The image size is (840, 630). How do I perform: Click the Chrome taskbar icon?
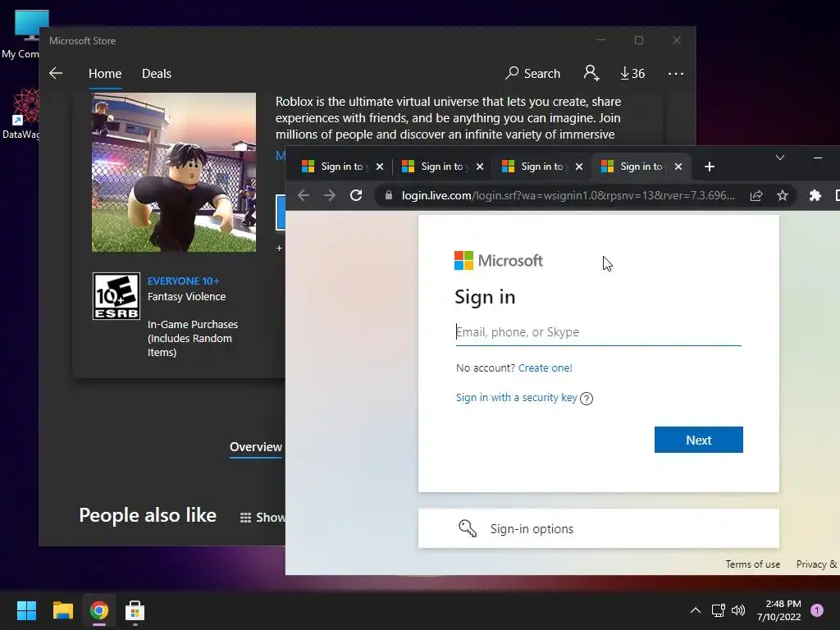coord(99,610)
